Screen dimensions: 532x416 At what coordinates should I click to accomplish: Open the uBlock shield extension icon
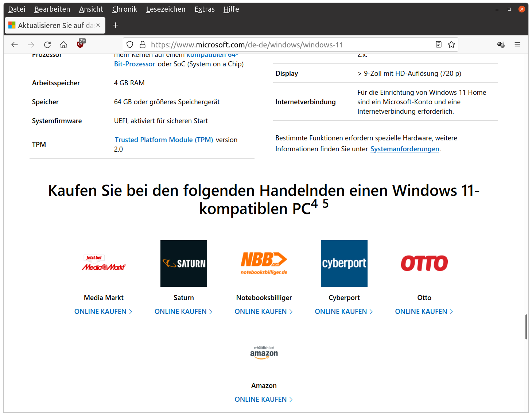81,44
